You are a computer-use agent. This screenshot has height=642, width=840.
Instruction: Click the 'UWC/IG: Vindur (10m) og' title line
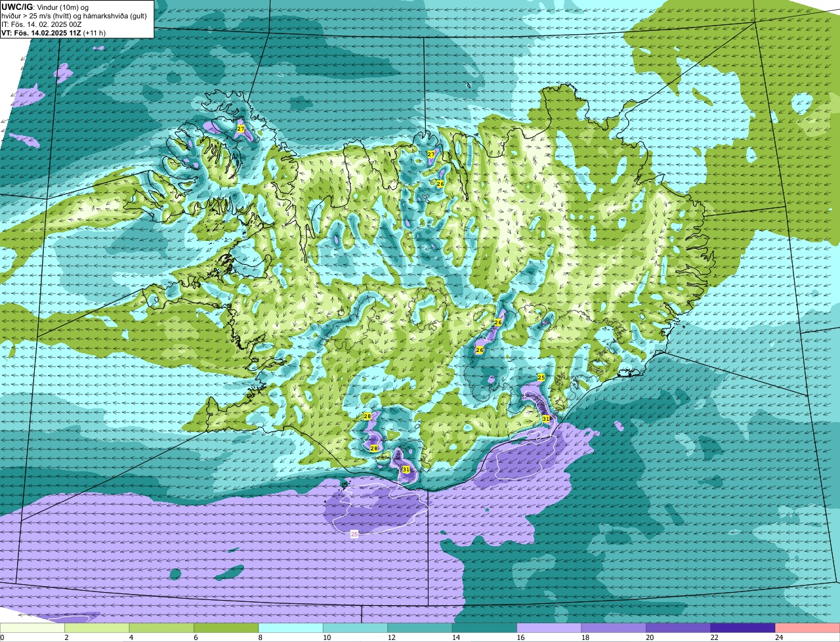click(45, 7)
